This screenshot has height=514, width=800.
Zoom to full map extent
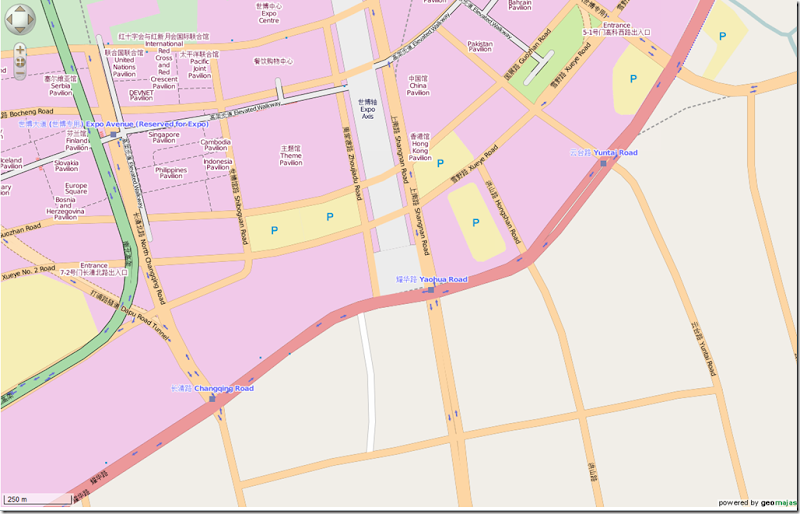pyautogui.click(x=20, y=62)
